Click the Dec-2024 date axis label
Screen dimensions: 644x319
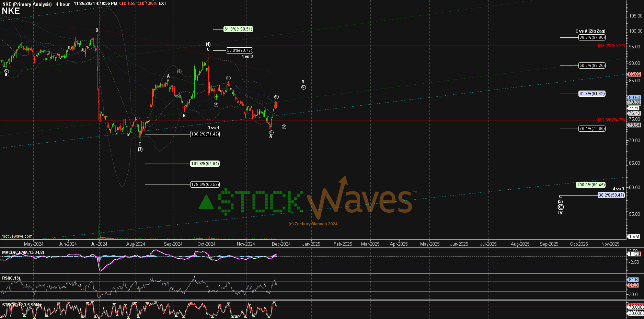281,244
